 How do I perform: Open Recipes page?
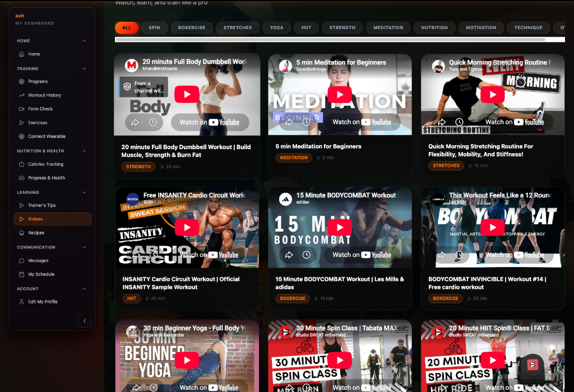[x=52, y=233]
